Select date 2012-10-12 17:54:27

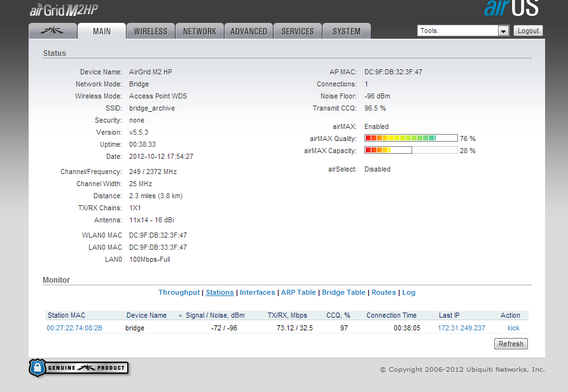[161, 156]
